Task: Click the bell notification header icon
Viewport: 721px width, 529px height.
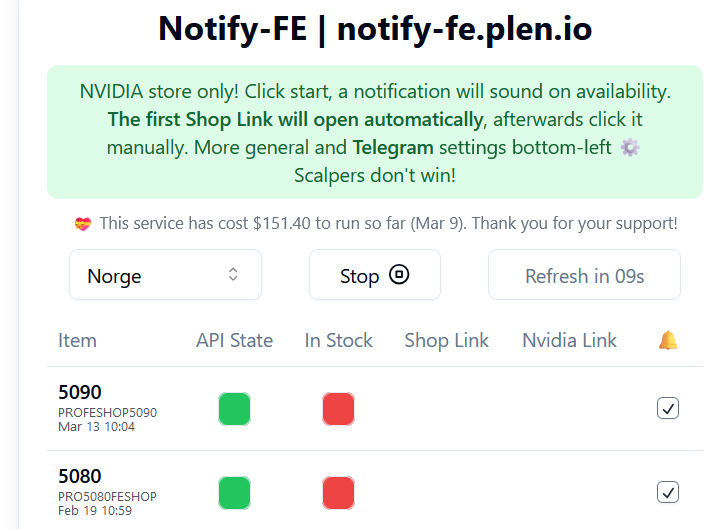Action: pos(668,340)
